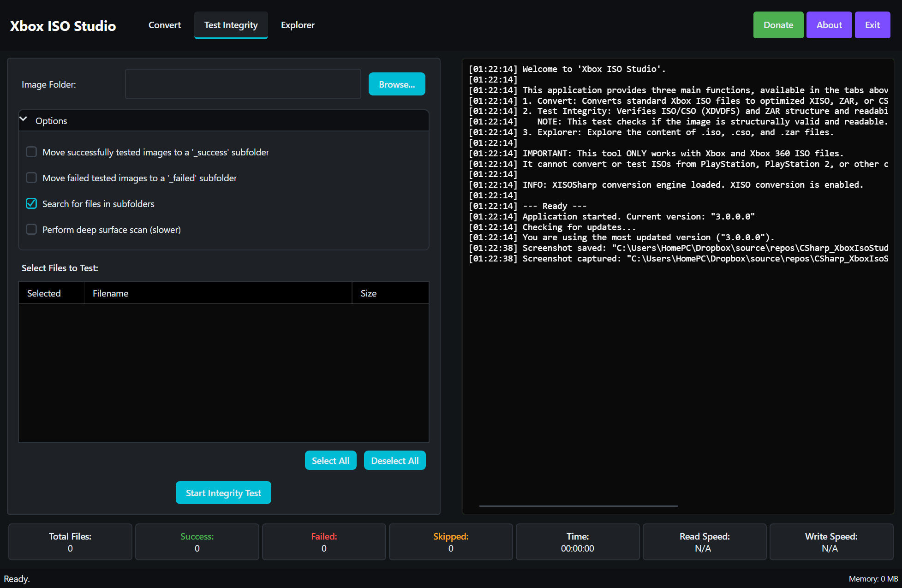Click the 'Image Folder:' label
The height and width of the screenshot is (588, 902).
point(49,84)
